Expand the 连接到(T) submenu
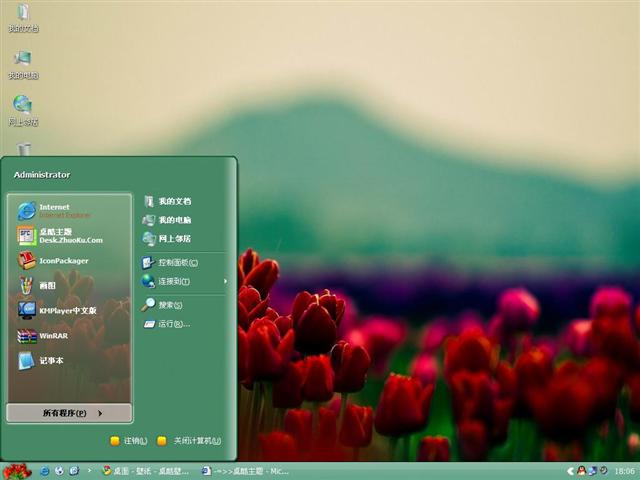 tap(184, 281)
